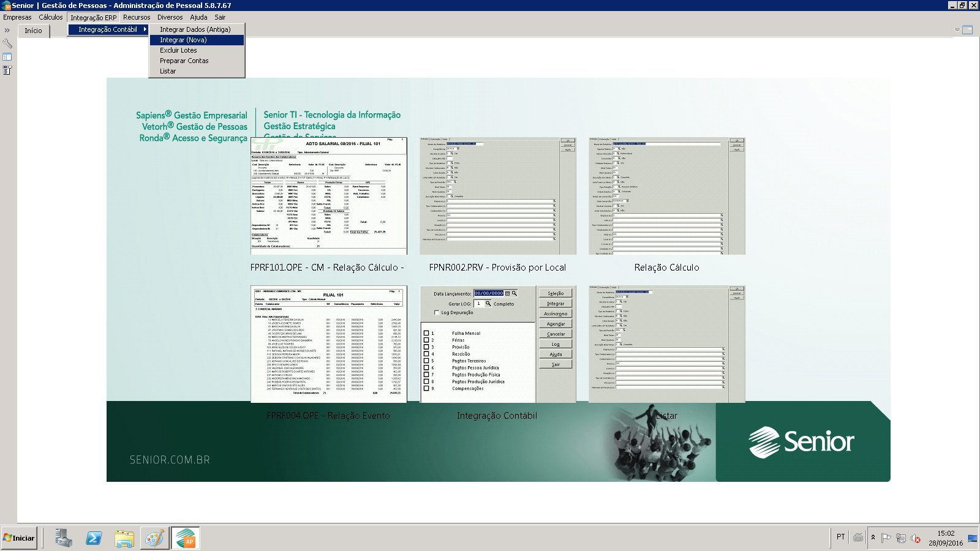Click the Sair menu item
This screenshot has height=551, width=980.
(220, 17)
